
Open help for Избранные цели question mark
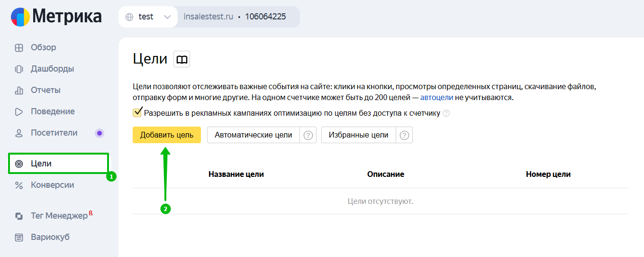pos(404,135)
